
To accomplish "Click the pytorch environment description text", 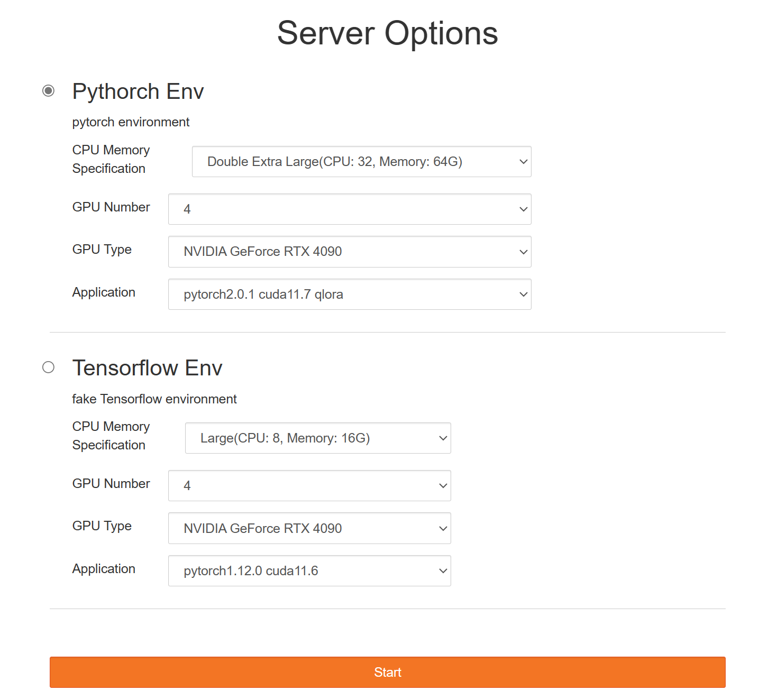I will tap(131, 122).
